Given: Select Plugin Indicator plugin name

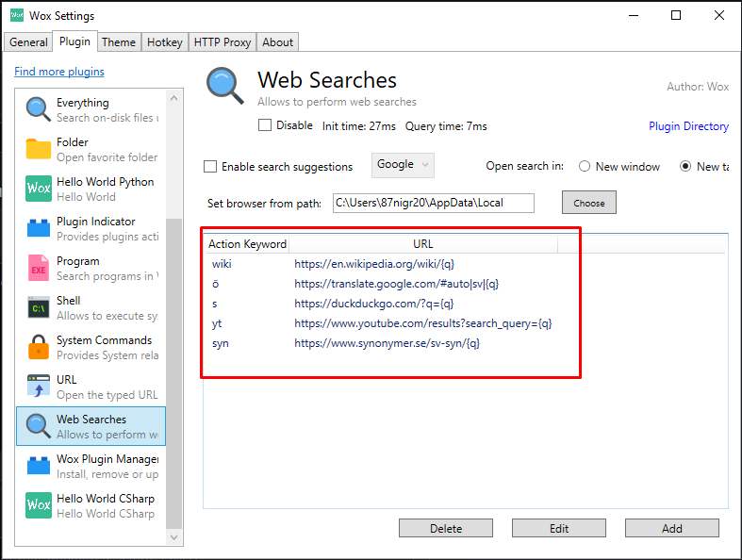Looking at the screenshot, I should 96,222.
